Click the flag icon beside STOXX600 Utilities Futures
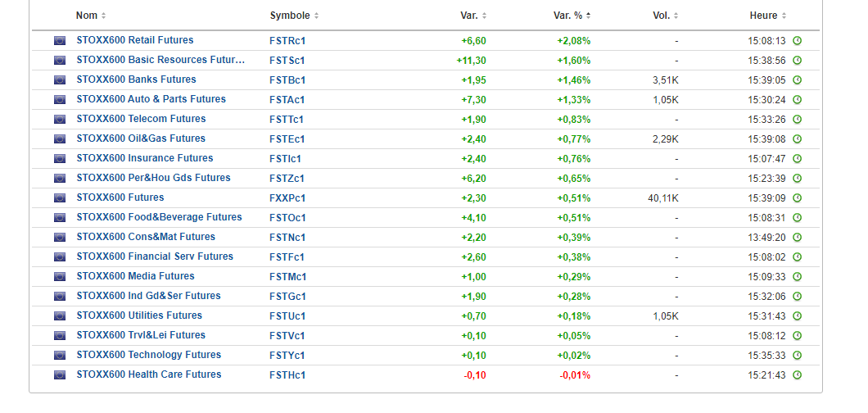868x413 pixels. [59, 315]
